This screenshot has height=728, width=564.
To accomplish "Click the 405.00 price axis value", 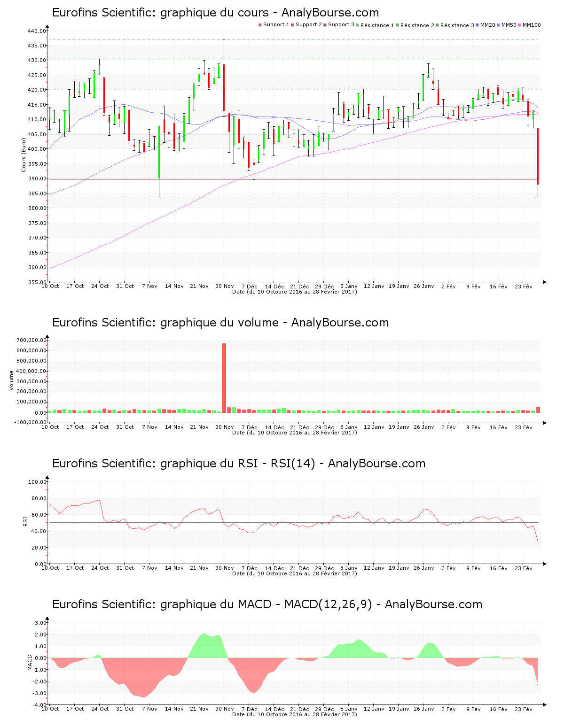I will click(37, 134).
